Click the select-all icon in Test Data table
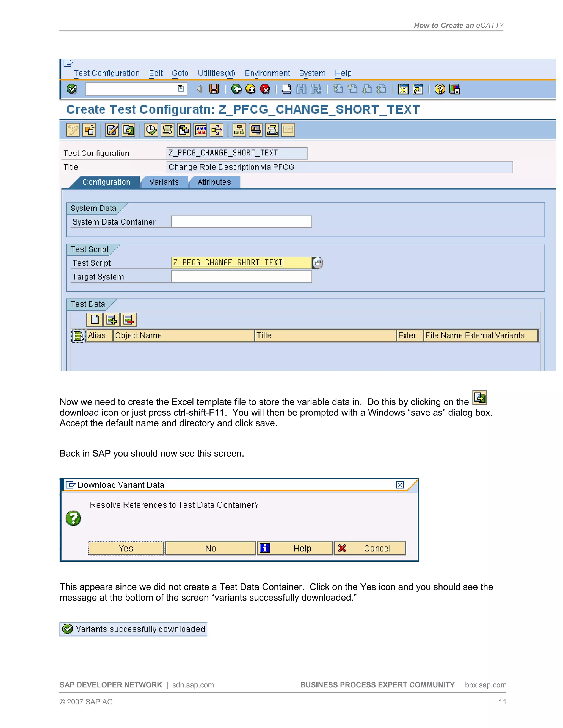 click(79, 336)
